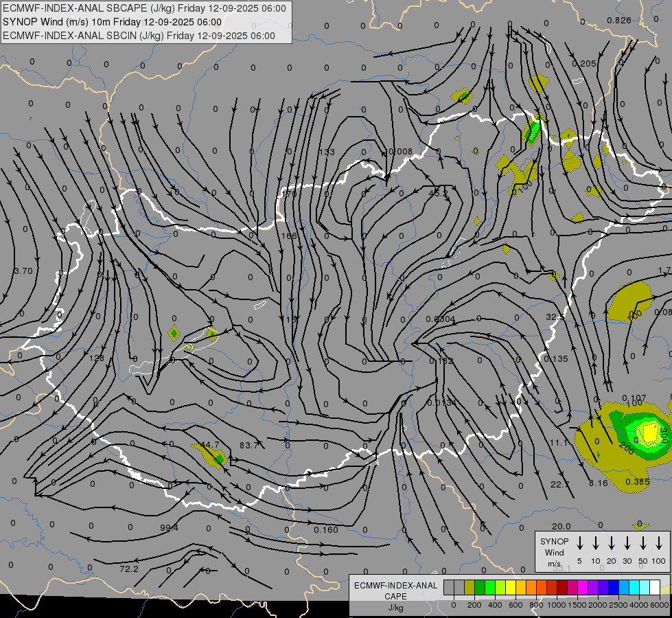Choose the pure blue swatch left of the 2500 tick
This screenshot has width=672, height=618.
click(x=613, y=587)
